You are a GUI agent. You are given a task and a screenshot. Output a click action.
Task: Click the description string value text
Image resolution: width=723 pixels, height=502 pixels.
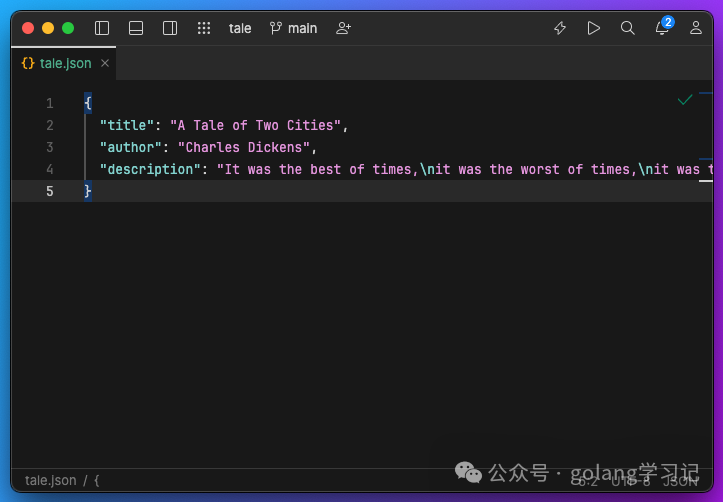(465, 170)
